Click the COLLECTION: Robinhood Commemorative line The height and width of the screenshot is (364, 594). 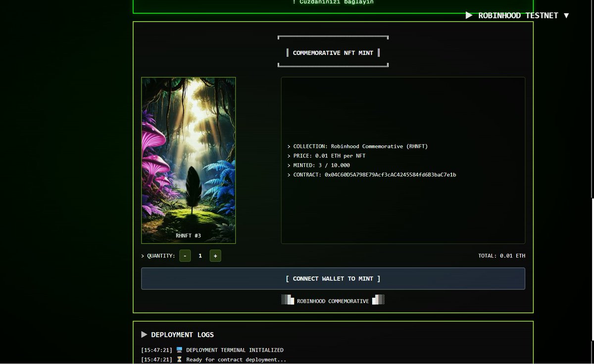pos(357,146)
